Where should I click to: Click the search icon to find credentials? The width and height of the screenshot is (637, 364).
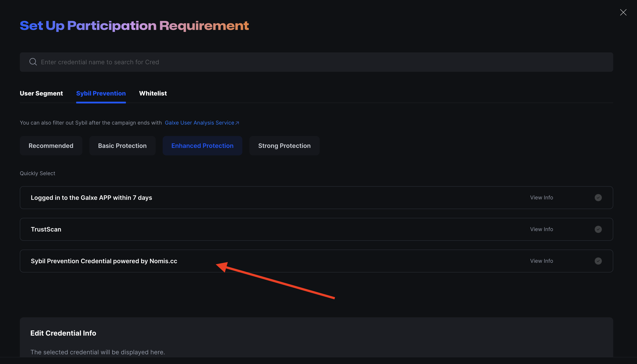33,62
